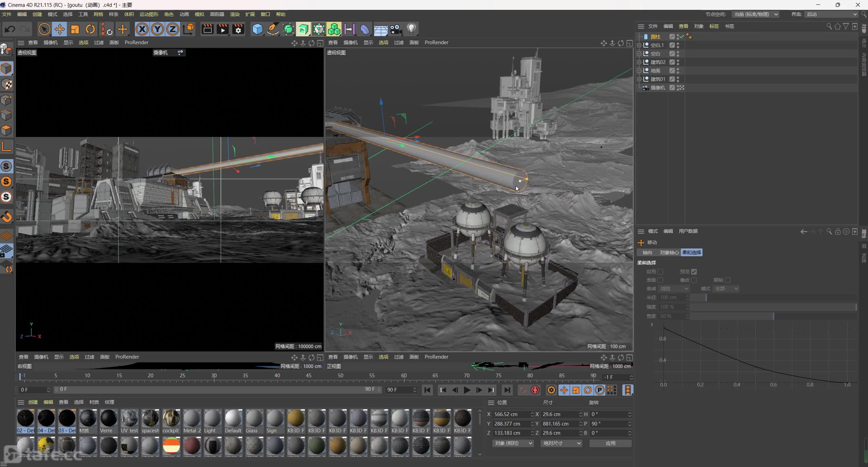Open the 模拟 menu
This screenshot has height=467, width=868.
point(199,14)
